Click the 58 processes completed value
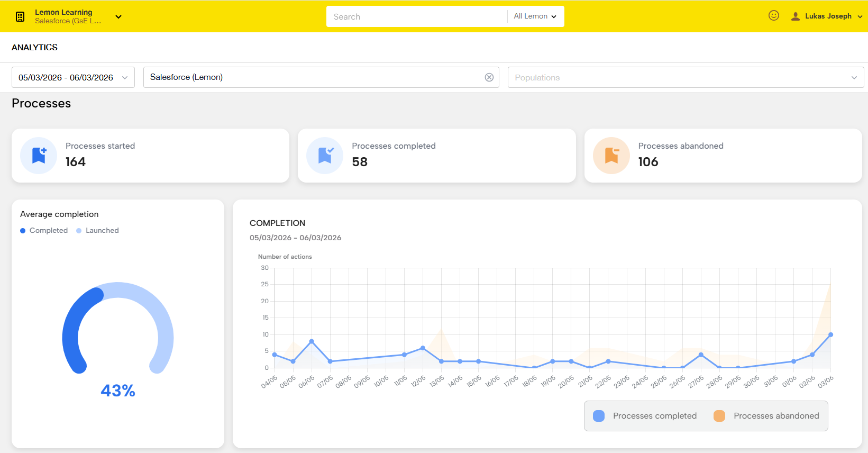This screenshot has width=868, height=453. pos(360,162)
